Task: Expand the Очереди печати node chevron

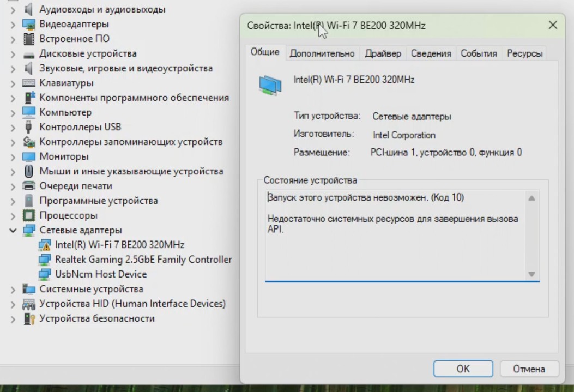Action: [x=13, y=186]
